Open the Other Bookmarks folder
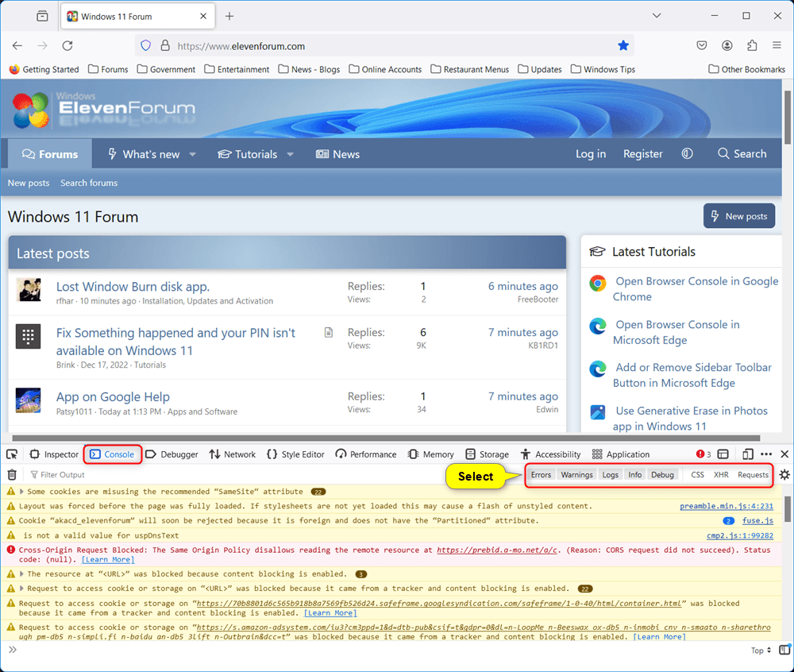 (747, 69)
